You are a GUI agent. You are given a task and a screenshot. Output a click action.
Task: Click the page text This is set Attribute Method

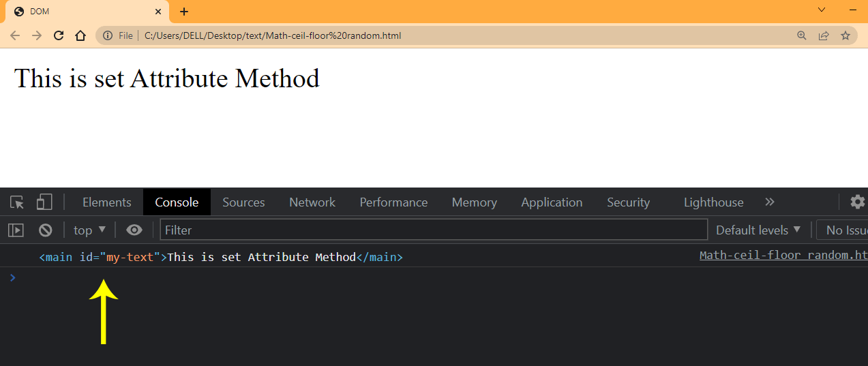coord(167,78)
